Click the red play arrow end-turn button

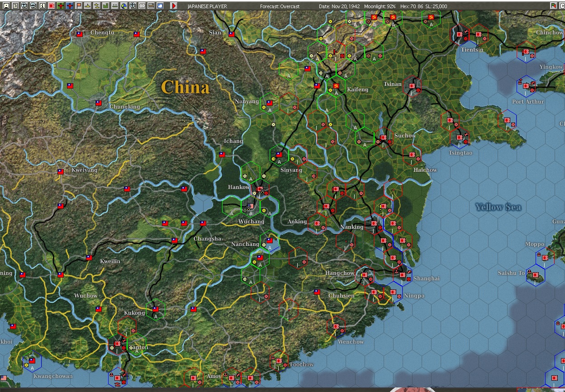[x=174, y=6]
